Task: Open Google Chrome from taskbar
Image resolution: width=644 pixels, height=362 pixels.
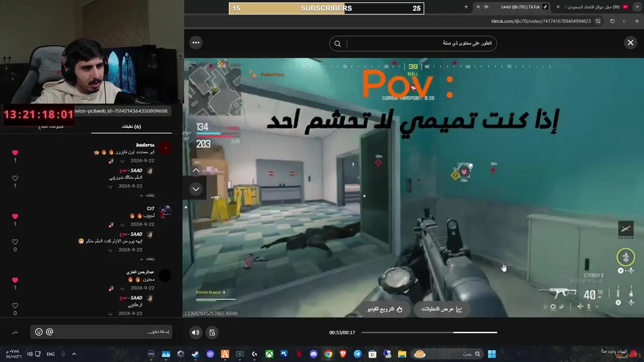Action: 328,354
